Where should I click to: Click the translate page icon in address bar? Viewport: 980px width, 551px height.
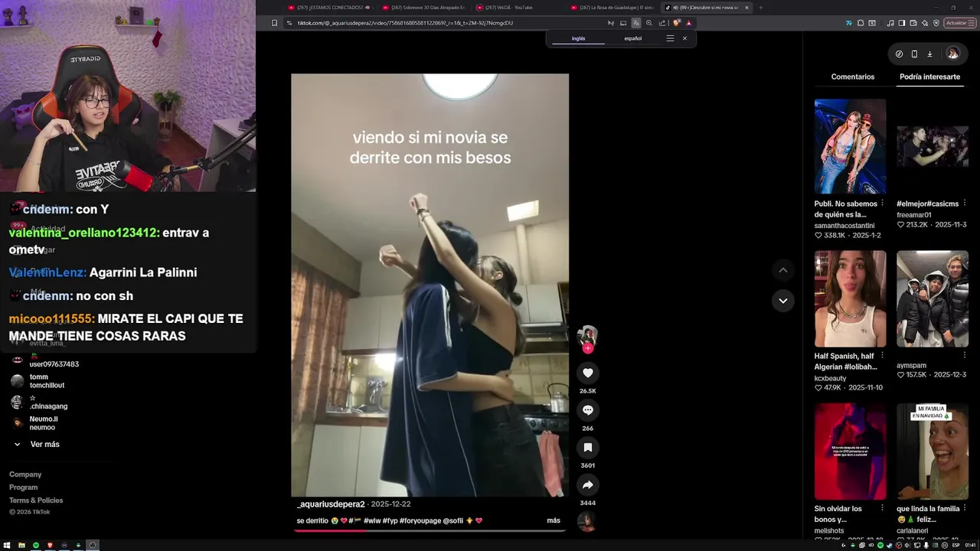point(635,23)
